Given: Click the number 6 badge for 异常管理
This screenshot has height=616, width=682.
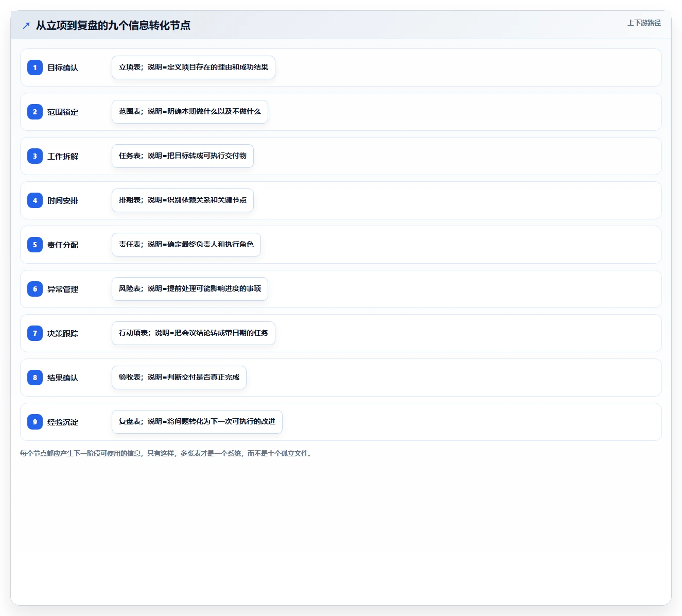Looking at the screenshot, I should click(35, 289).
